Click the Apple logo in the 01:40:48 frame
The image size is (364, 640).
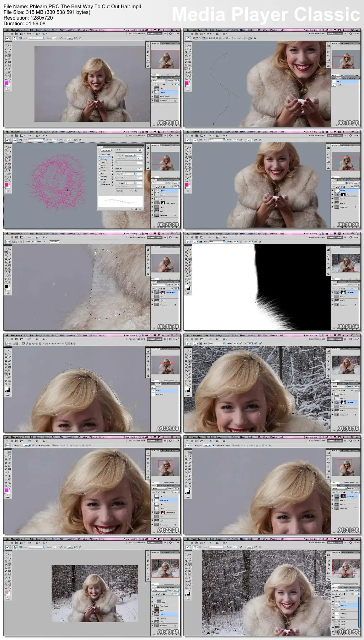point(7,539)
